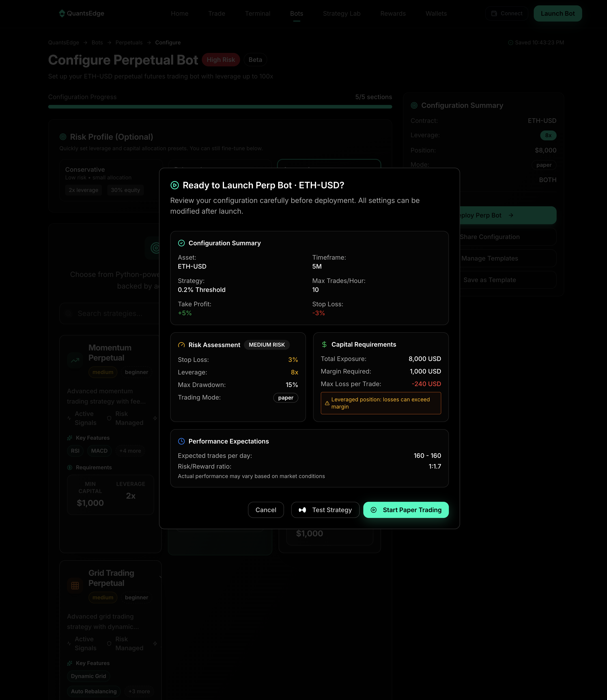Click the Risk Assessment gauge icon

click(x=181, y=345)
